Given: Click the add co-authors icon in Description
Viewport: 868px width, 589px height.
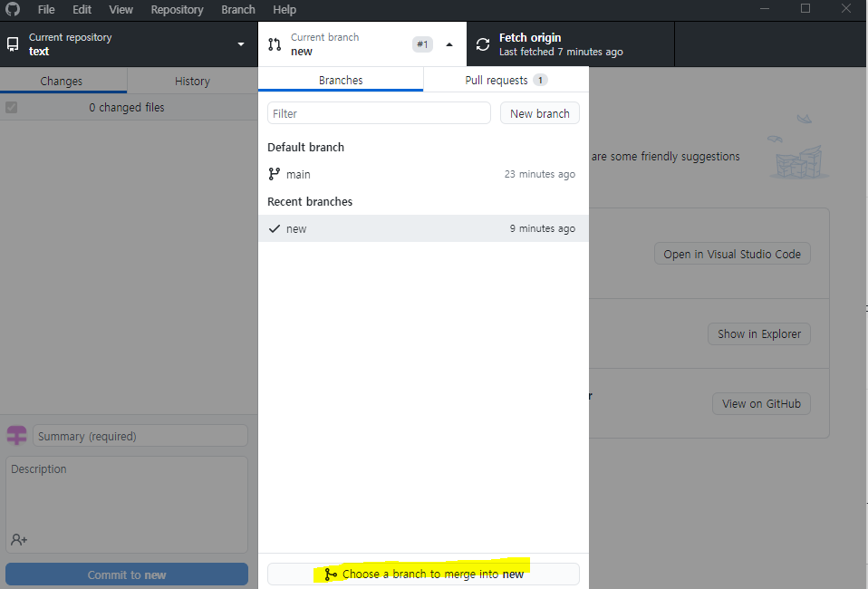Looking at the screenshot, I should (19, 539).
